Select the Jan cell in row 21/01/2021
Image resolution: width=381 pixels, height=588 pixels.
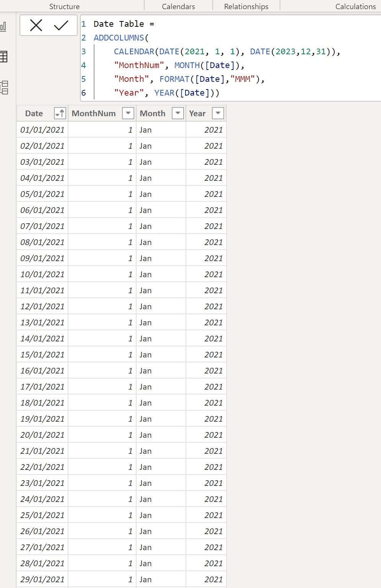point(161,451)
